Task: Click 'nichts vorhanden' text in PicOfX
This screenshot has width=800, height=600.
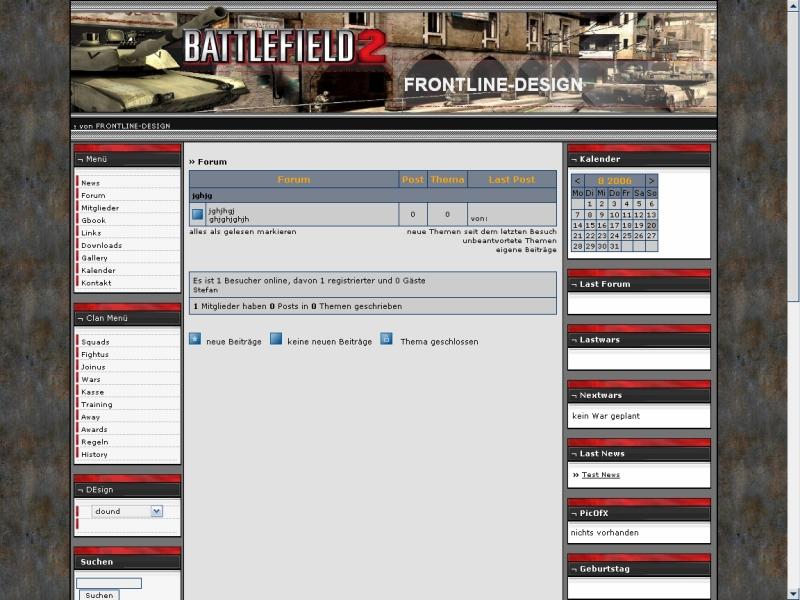Action: point(605,533)
